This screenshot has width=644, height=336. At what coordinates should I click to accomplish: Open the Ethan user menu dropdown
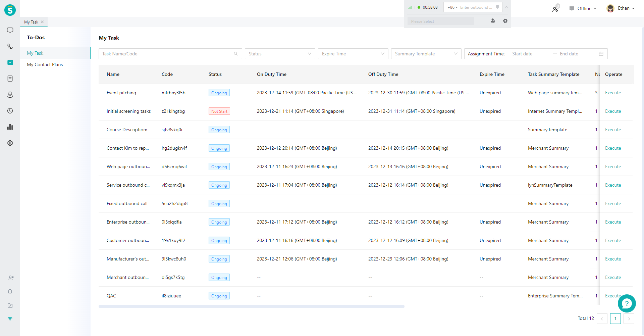(x=626, y=8)
